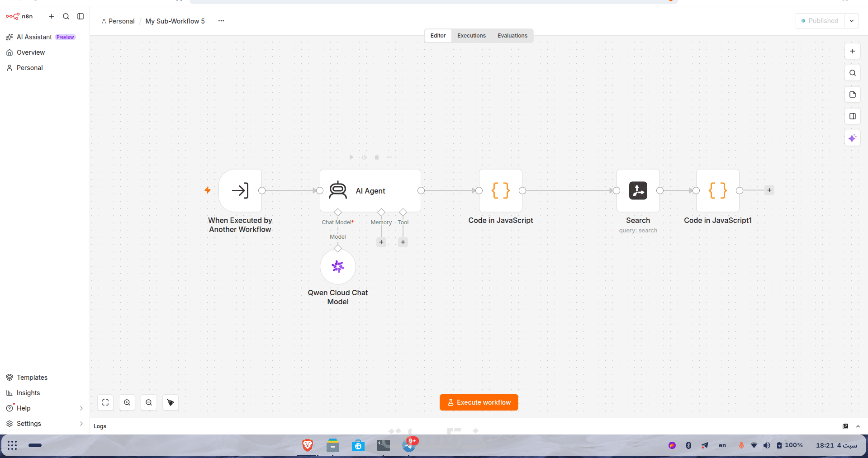This screenshot has height=458, width=868.
Task: Open Brave browser from the taskbar
Action: 308,445
